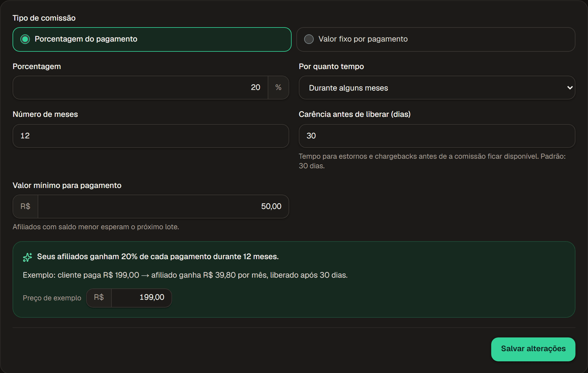
Task: Open the Por quanto tempo dropdown
Action: pyautogui.click(x=437, y=88)
